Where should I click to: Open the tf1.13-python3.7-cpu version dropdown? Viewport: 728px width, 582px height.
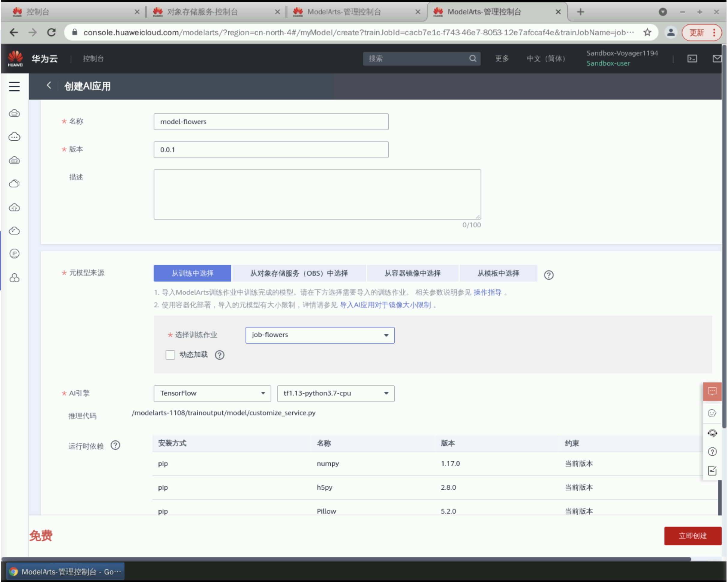pyautogui.click(x=335, y=393)
